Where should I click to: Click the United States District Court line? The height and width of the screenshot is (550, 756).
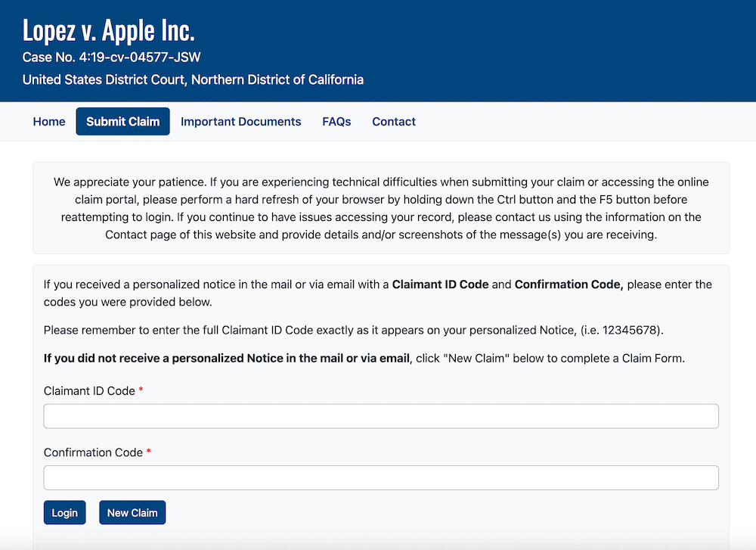tap(193, 79)
